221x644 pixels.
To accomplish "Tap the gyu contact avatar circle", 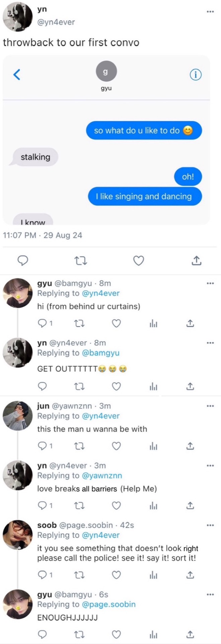I will point(106,71).
